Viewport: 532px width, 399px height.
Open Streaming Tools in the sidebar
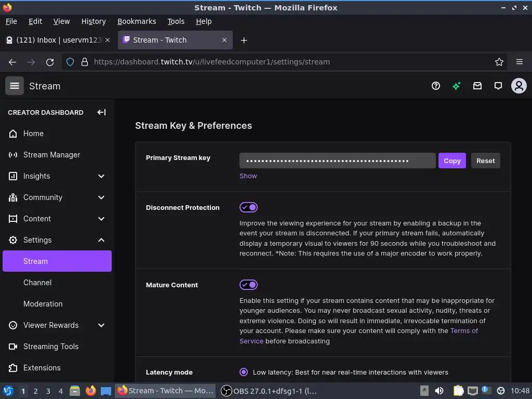(x=57, y=347)
